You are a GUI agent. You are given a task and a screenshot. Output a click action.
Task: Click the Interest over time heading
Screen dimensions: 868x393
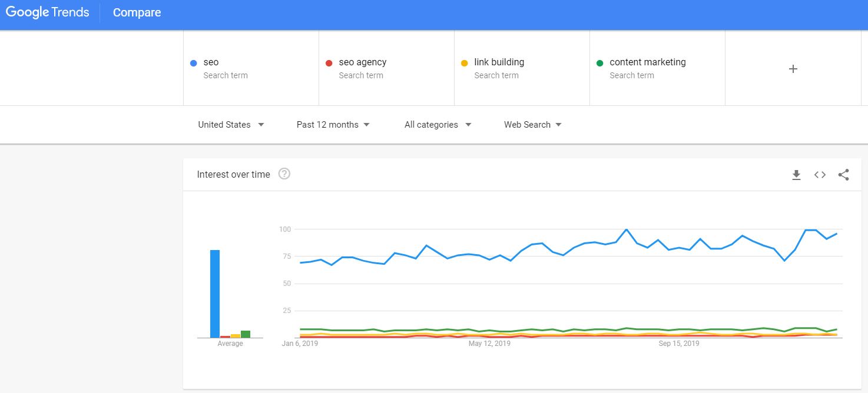(x=233, y=174)
